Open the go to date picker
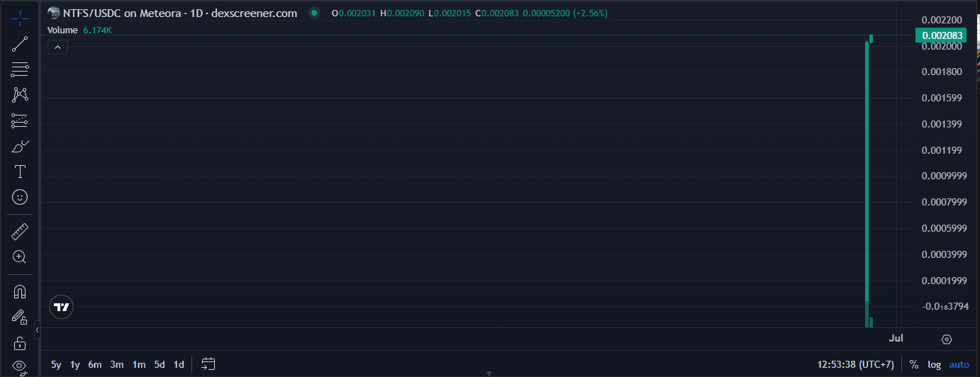 click(x=208, y=364)
